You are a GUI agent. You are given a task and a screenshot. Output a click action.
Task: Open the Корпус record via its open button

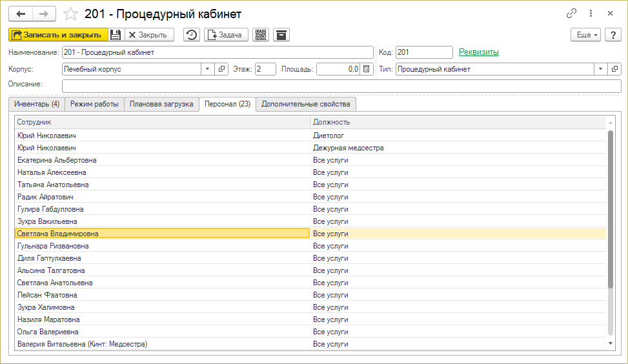221,69
